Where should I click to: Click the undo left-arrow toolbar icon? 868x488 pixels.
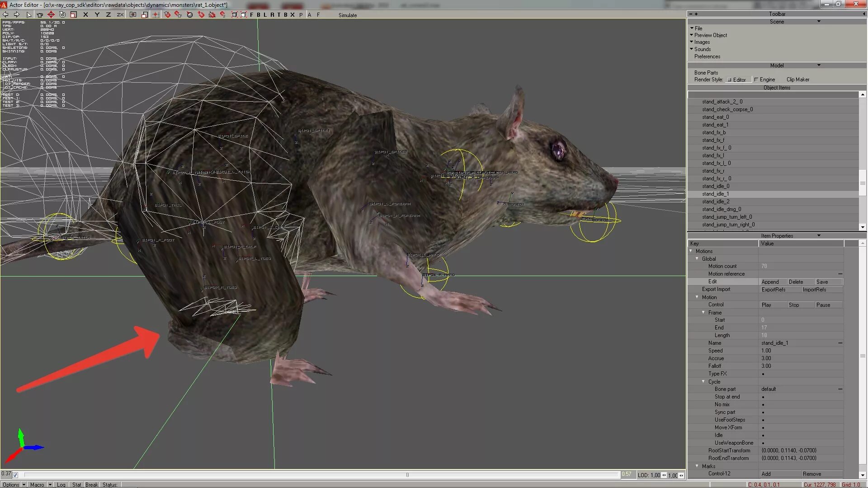pyautogui.click(x=6, y=14)
